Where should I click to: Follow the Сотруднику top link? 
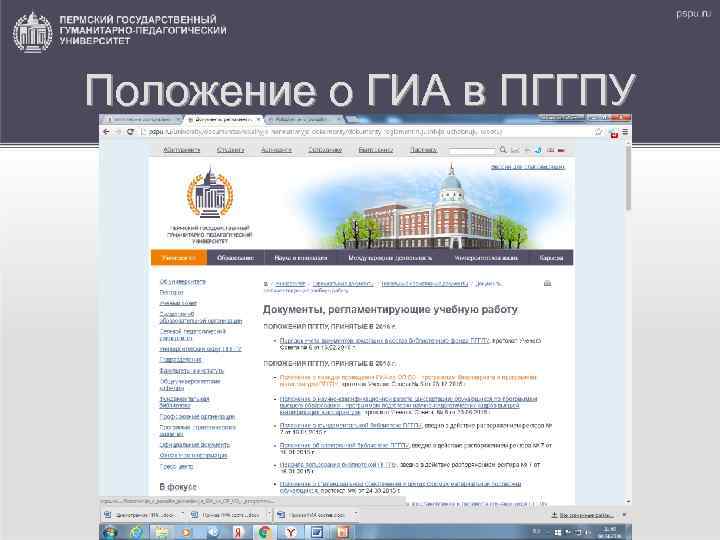325,150
